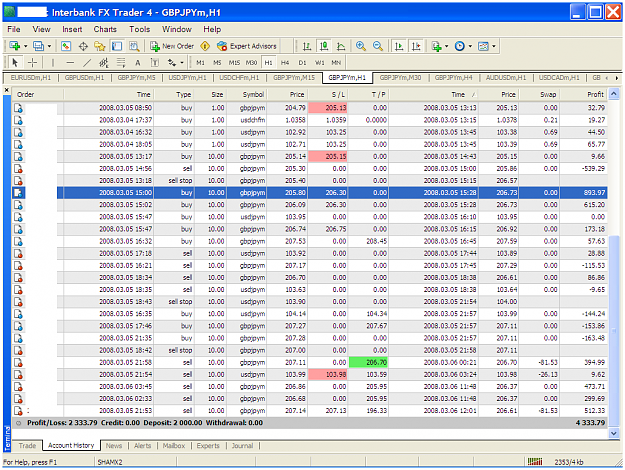Toggle the Data Window crosshair-circle icon

(83, 46)
